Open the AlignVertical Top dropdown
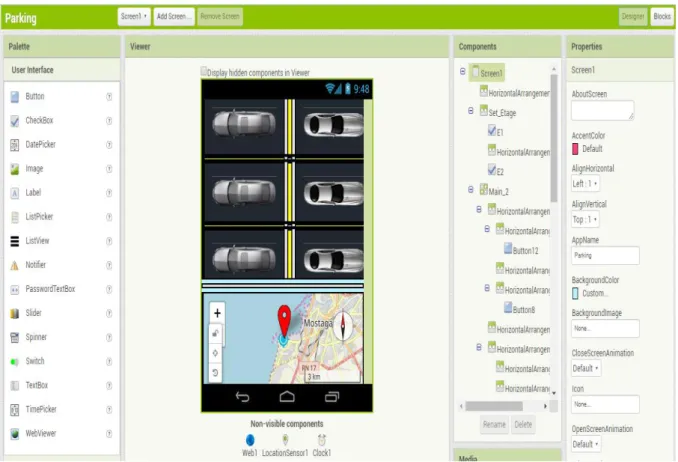The image size is (678, 462). click(585, 219)
